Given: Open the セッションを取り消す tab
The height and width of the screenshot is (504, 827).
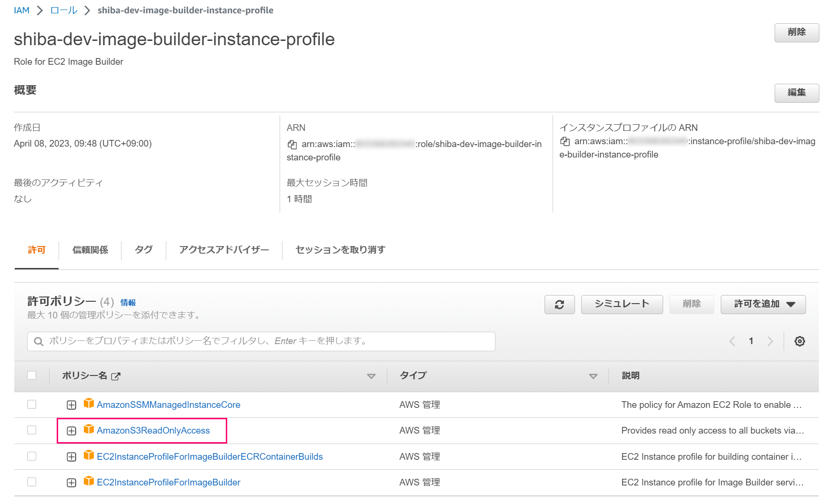Looking at the screenshot, I should click(340, 250).
